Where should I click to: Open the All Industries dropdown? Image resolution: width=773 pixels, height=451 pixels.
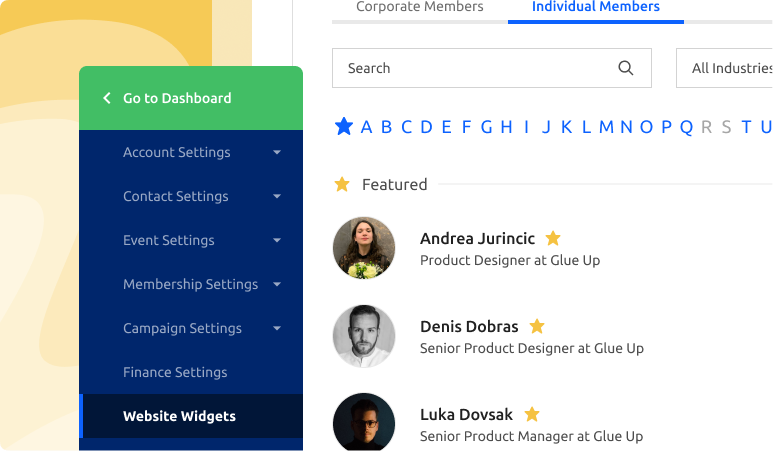point(730,68)
